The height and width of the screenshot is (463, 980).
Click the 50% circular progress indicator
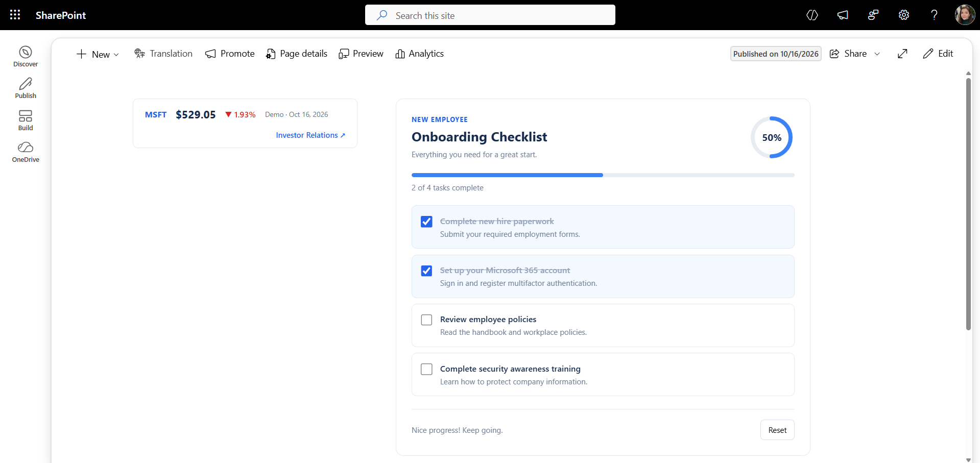pyautogui.click(x=772, y=137)
